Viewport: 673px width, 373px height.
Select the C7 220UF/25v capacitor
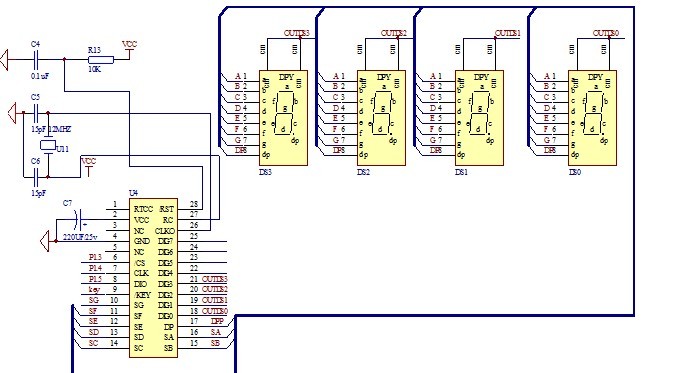tap(78, 220)
